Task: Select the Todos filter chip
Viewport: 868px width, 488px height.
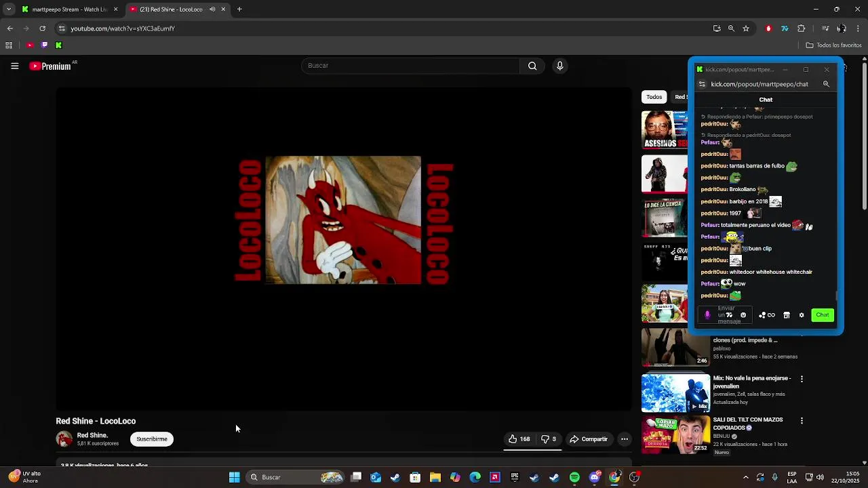Action: coord(654,97)
